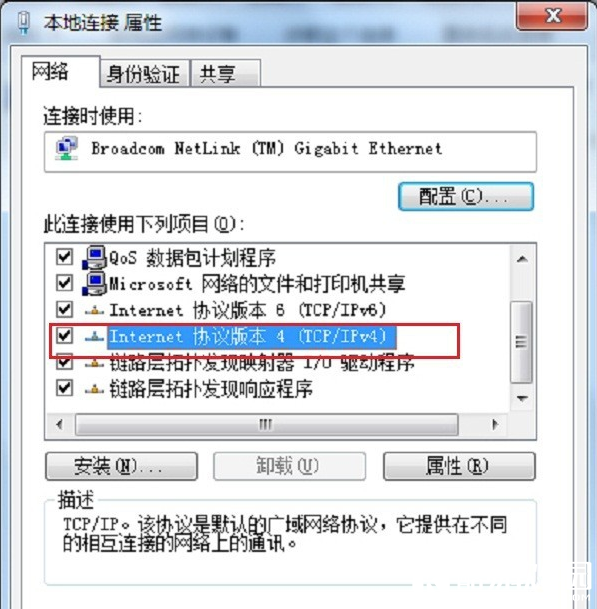The image size is (597, 609).
Task: Click the horizontal scroll right arrow
Action: 495,425
